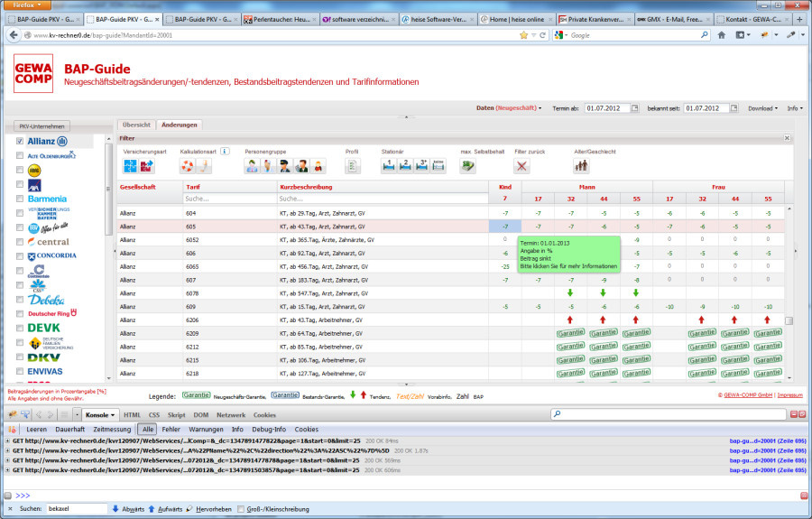Open the Netzwerk tab in Firebug
The image size is (812, 519).
click(x=230, y=414)
